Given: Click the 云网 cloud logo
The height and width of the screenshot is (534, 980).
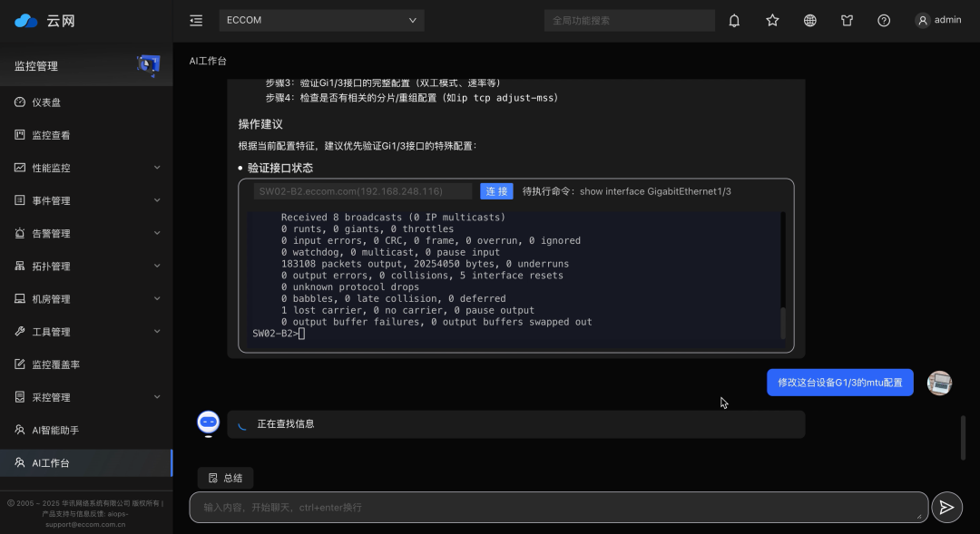Looking at the screenshot, I should coord(26,21).
